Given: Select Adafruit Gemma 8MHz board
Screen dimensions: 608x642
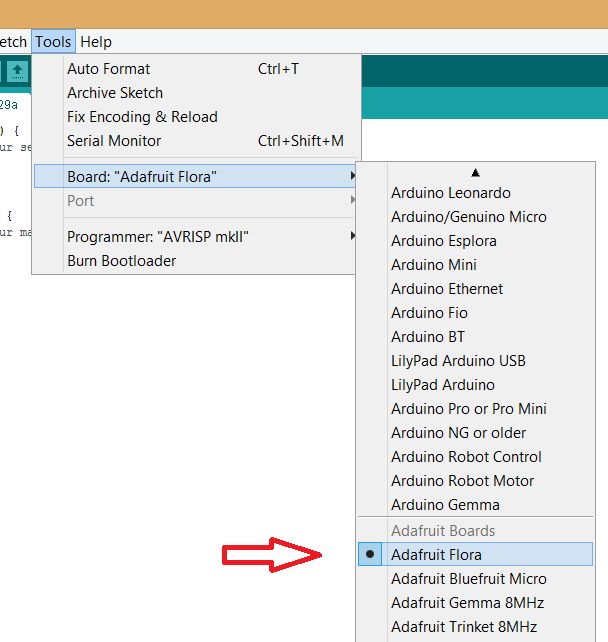Looking at the screenshot, I should coord(475,603).
